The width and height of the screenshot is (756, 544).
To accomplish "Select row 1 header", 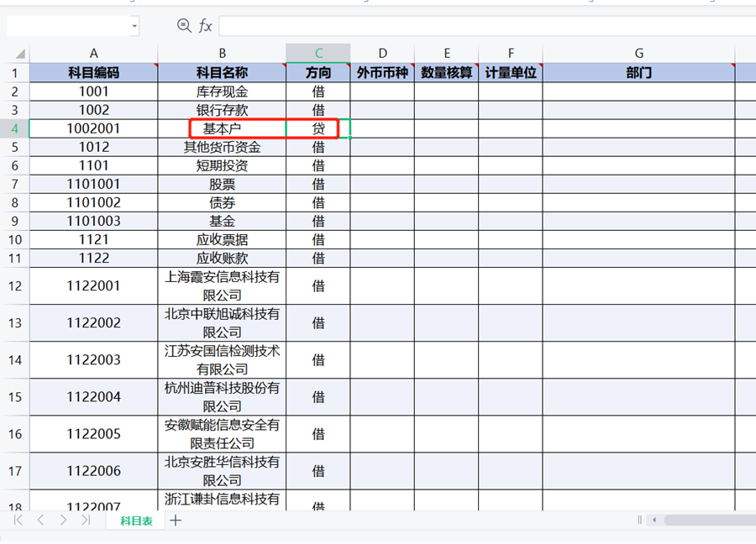I will [15, 73].
